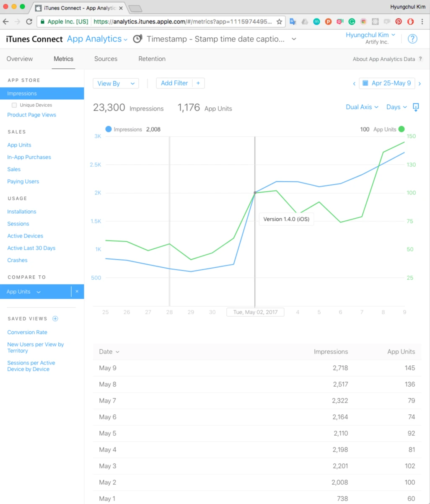The height and width of the screenshot is (504, 430).
Task: Click the green App Units legend dot
Action: (402, 129)
